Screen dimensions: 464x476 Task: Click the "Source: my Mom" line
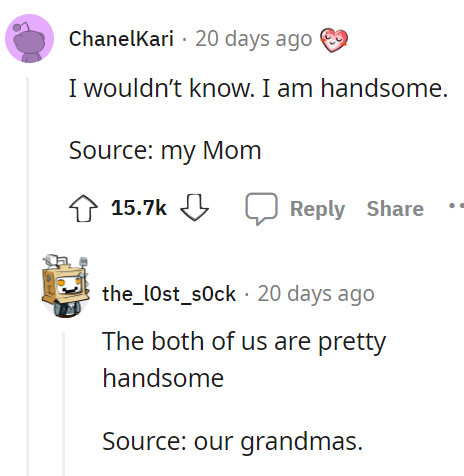pos(165,151)
